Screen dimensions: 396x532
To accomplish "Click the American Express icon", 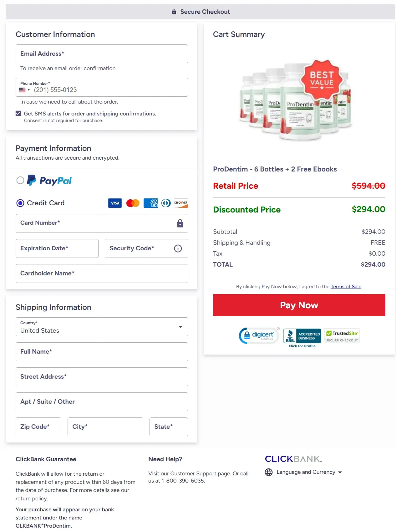I will coord(151,203).
